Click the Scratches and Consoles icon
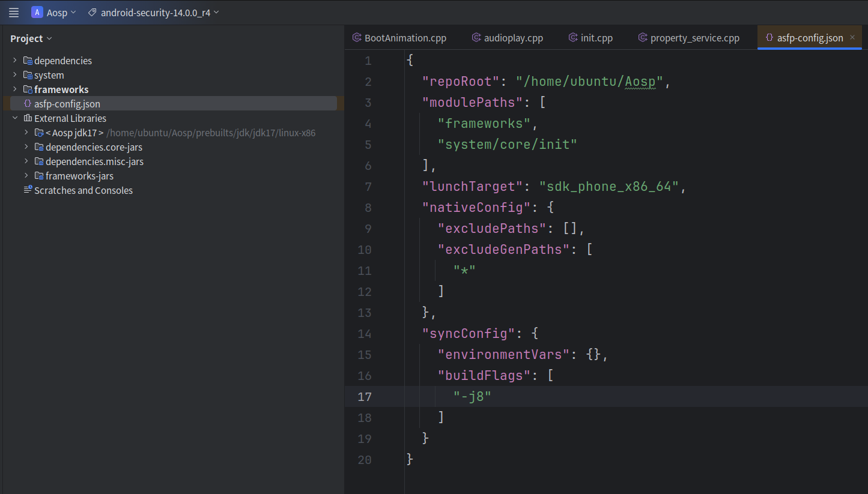The width and height of the screenshot is (868, 494). click(26, 190)
